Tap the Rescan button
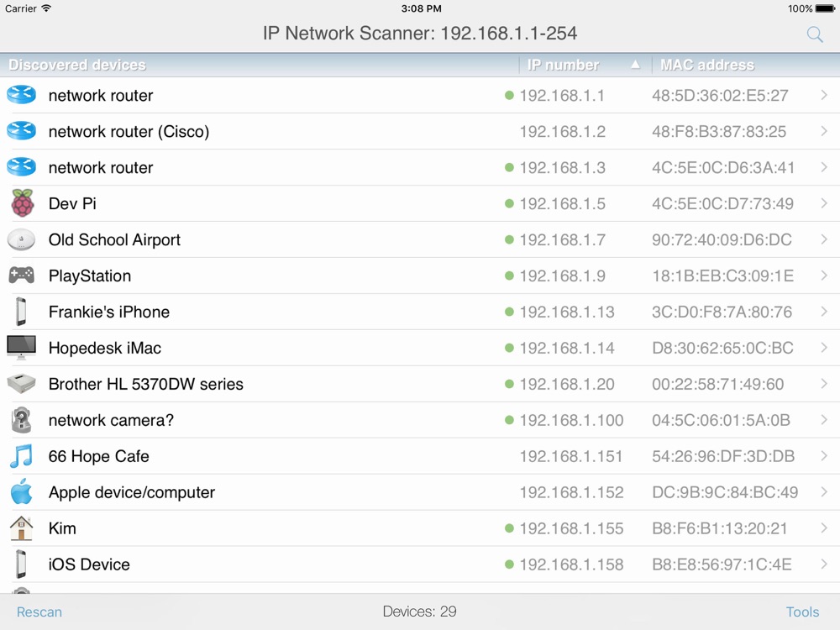The height and width of the screenshot is (630, 840). click(39, 612)
